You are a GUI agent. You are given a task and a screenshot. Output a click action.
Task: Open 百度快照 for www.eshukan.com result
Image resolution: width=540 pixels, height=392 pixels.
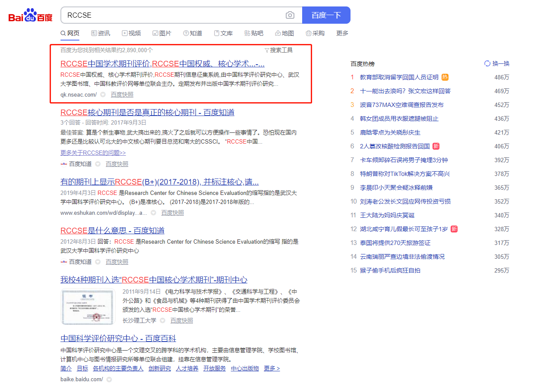[x=173, y=213]
